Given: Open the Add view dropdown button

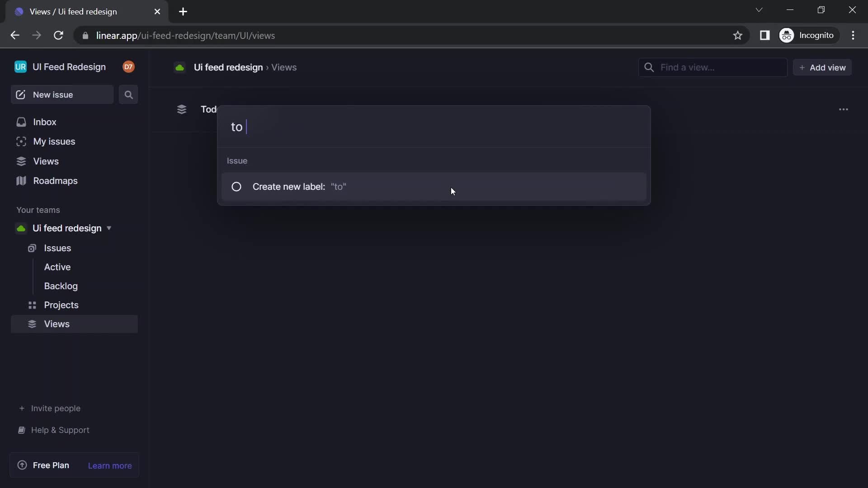Looking at the screenshot, I should [823, 67].
